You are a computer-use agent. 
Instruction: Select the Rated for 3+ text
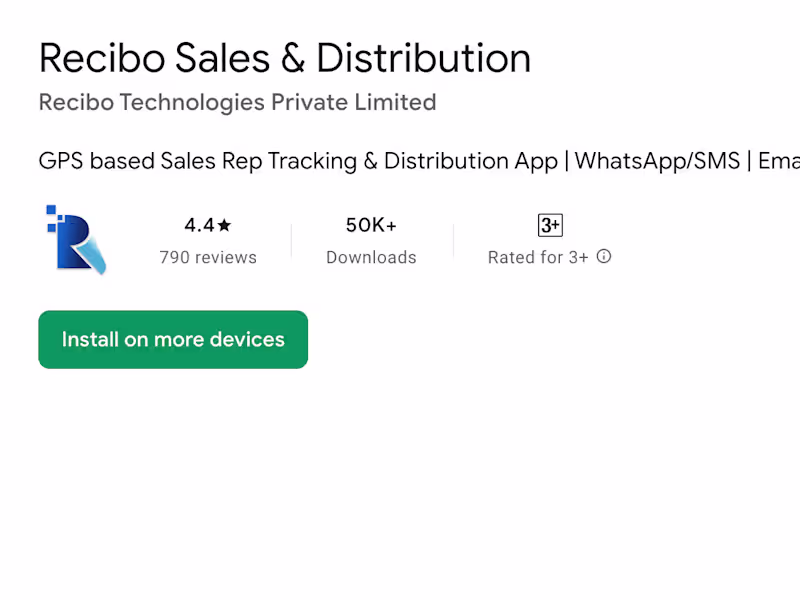[x=538, y=257]
